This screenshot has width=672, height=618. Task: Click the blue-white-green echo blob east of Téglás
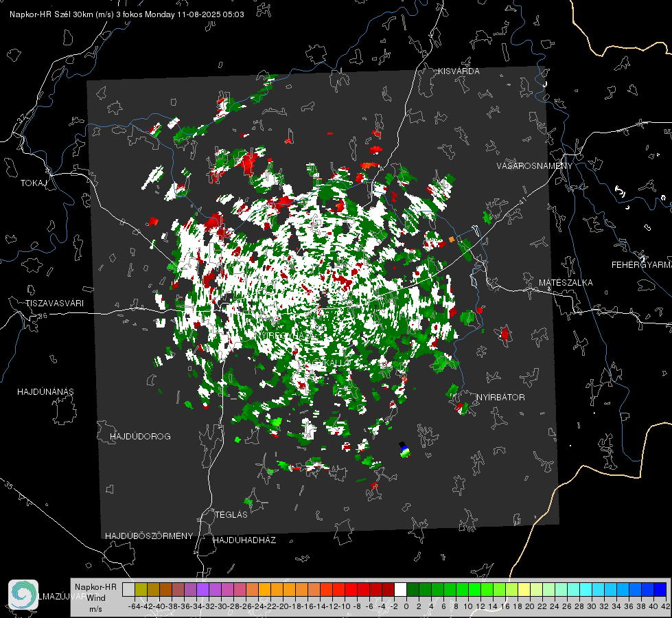tap(404, 450)
